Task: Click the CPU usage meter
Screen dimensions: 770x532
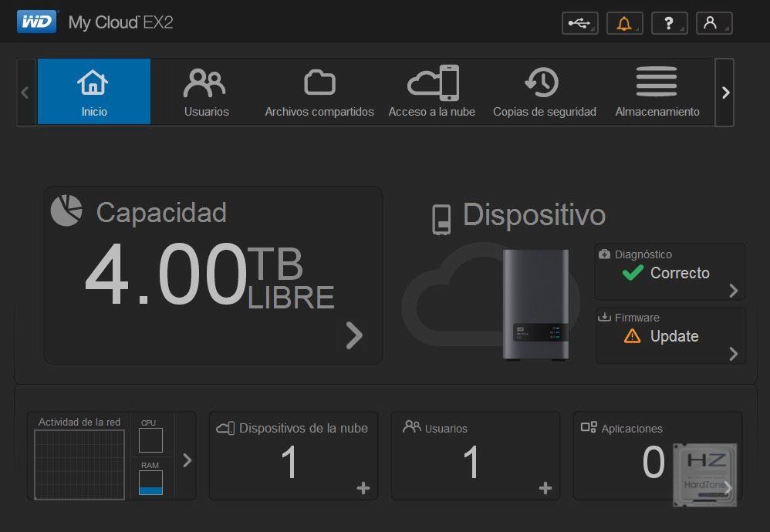Action: tap(150, 440)
